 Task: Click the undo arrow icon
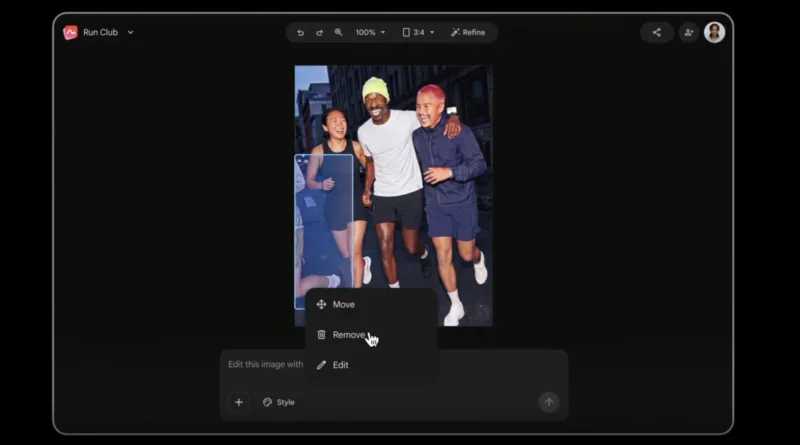pyautogui.click(x=301, y=33)
